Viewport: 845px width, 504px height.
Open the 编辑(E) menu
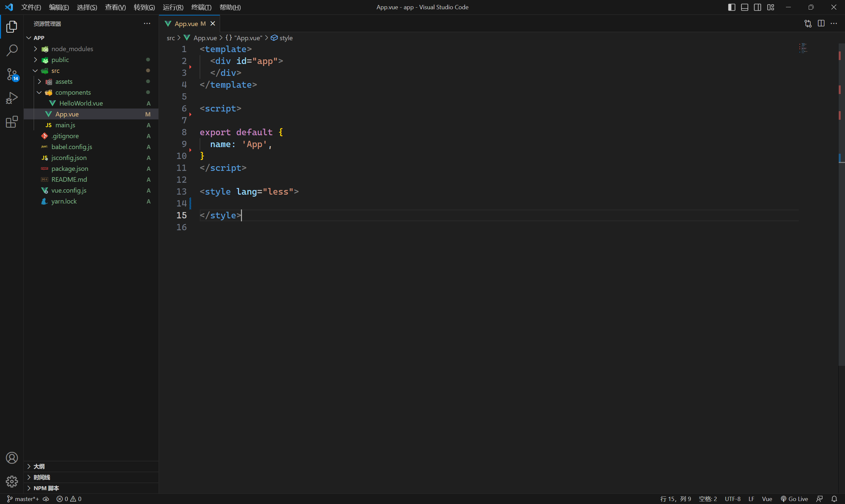pos(59,7)
